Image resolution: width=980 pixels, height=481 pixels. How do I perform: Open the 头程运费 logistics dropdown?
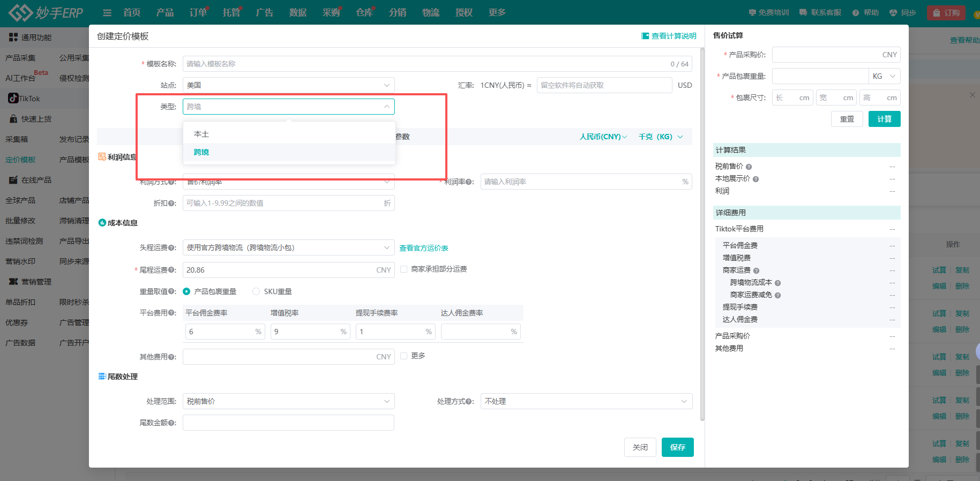tap(288, 247)
